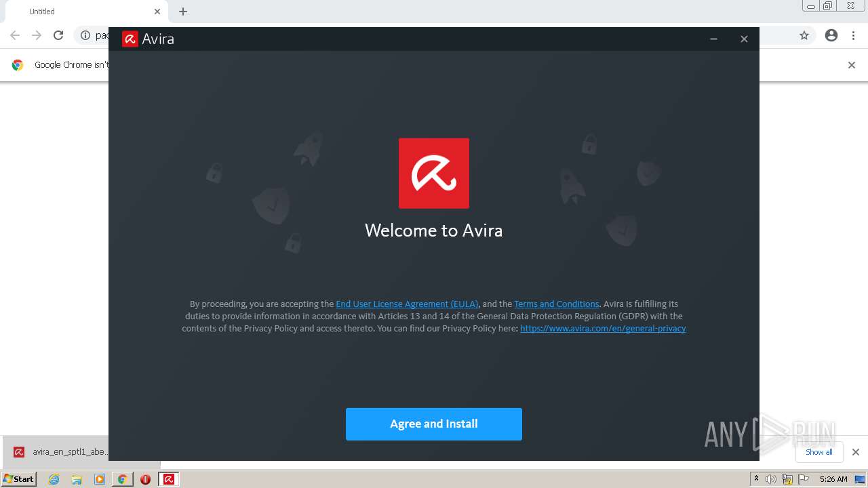Viewport: 868px width, 488px height.
Task: Restore down the Chrome browser window
Action: pyautogui.click(x=828, y=6)
